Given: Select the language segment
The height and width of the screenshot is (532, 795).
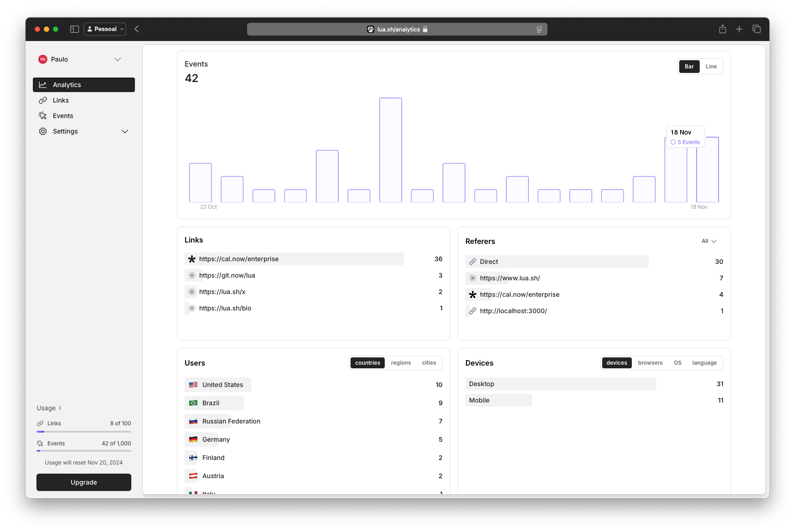Looking at the screenshot, I should [704, 363].
